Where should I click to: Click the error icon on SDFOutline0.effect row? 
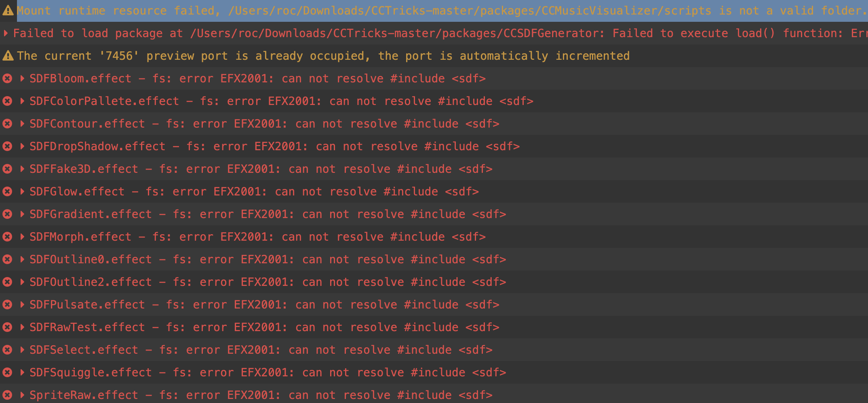point(7,259)
